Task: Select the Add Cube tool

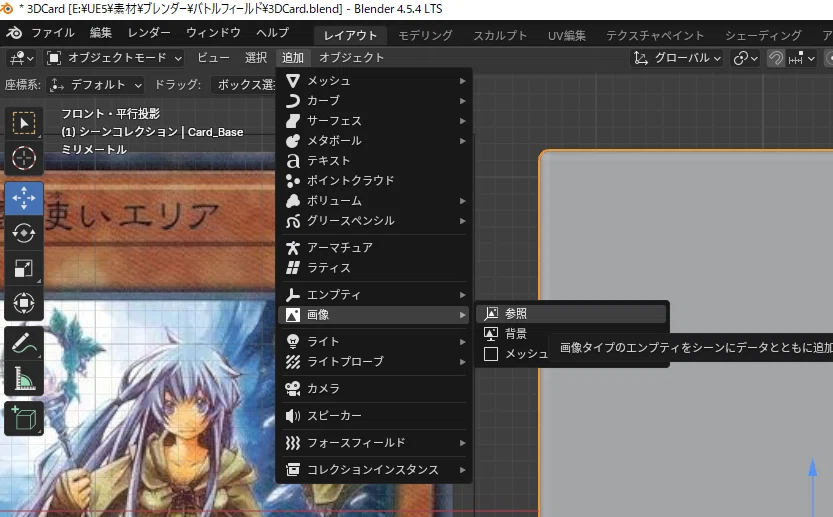Action: point(24,419)
